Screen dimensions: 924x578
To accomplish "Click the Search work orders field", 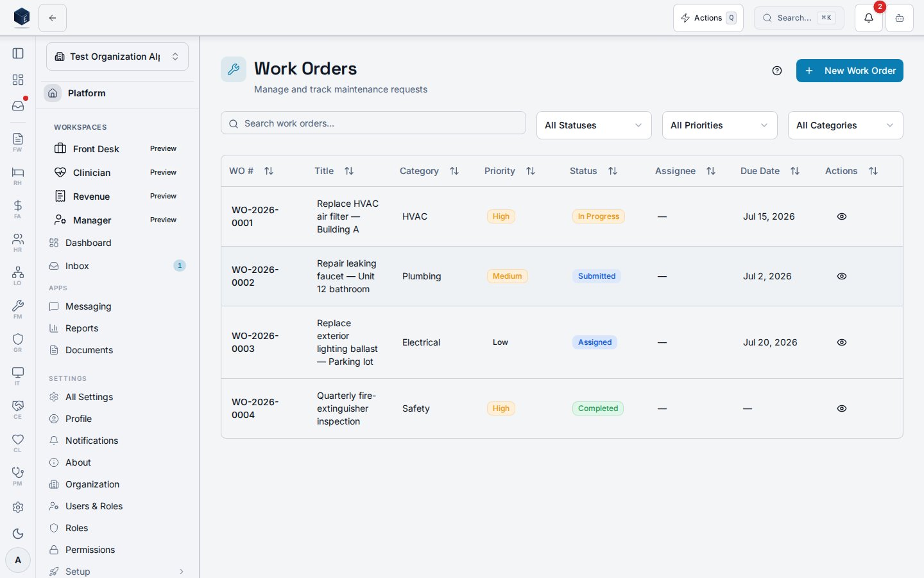I will 373,123.
